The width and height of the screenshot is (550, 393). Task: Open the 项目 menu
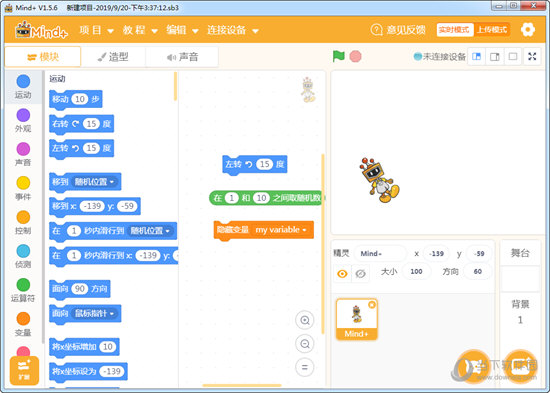tap(96, 30)
